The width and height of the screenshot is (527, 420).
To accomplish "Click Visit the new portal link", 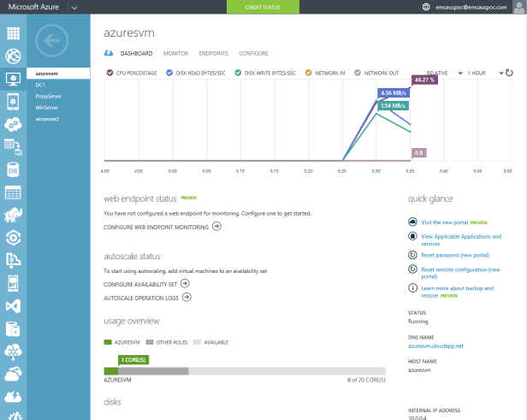I will [x=438, y=222].
